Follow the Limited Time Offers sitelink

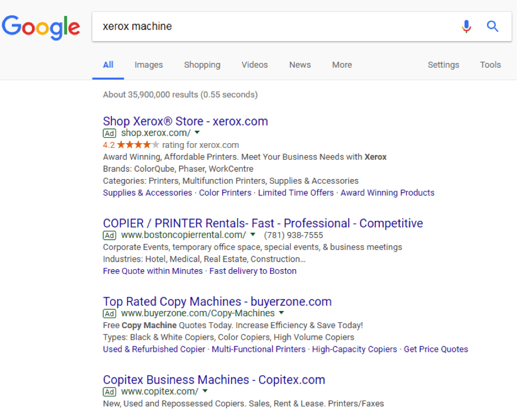(x=296, y=193)
